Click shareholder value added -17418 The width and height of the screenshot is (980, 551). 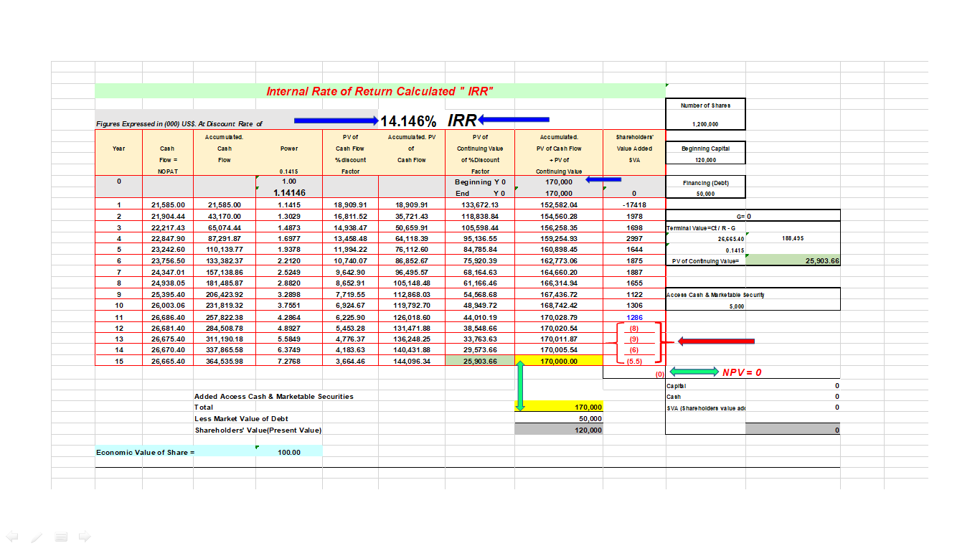point(634,205)
